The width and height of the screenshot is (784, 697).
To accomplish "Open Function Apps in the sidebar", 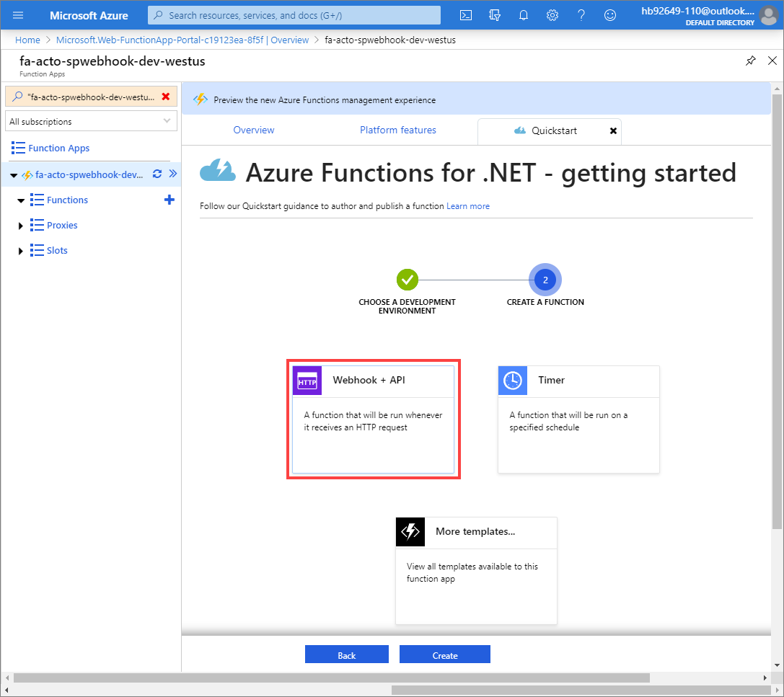I will [x=59, y=148].
